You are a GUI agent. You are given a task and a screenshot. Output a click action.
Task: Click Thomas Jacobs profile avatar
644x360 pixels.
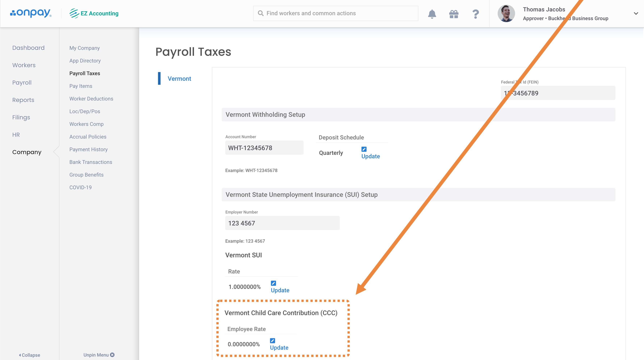(x=506, y=14)
